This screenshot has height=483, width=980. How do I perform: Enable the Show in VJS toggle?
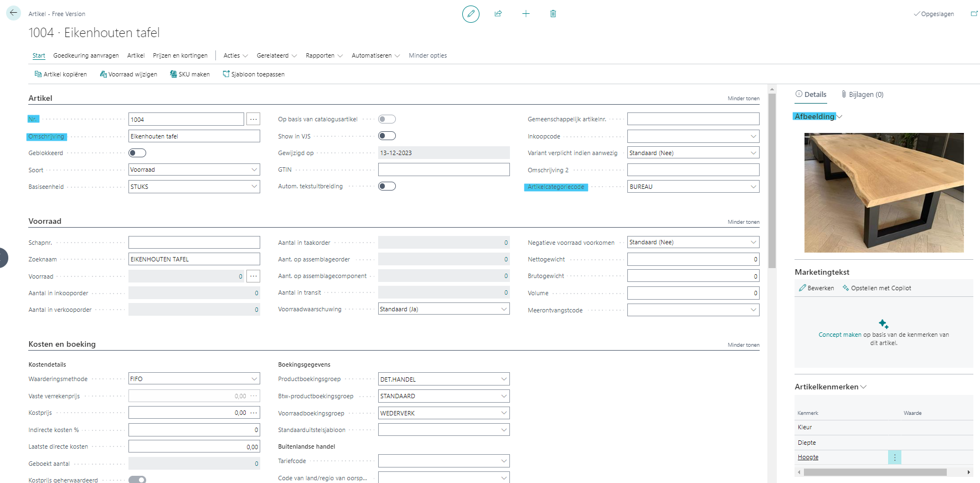tap(387, 136)
